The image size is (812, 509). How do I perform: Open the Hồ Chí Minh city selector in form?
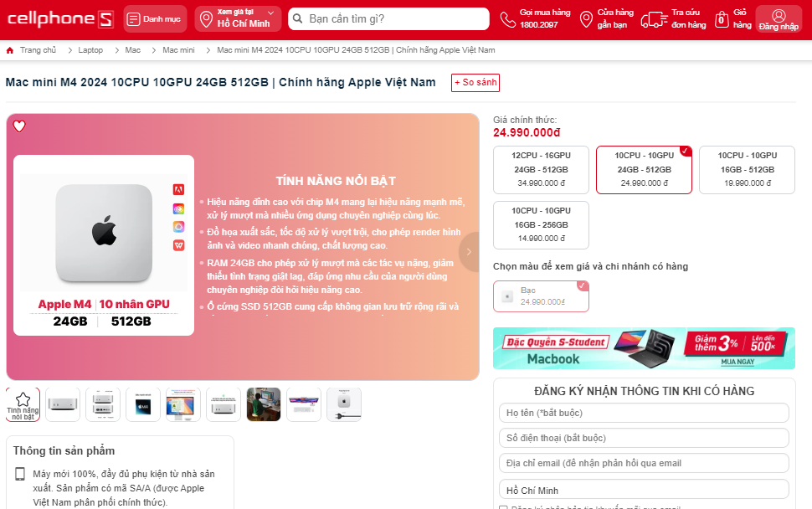pyautogui.click(x=644, y=491)
